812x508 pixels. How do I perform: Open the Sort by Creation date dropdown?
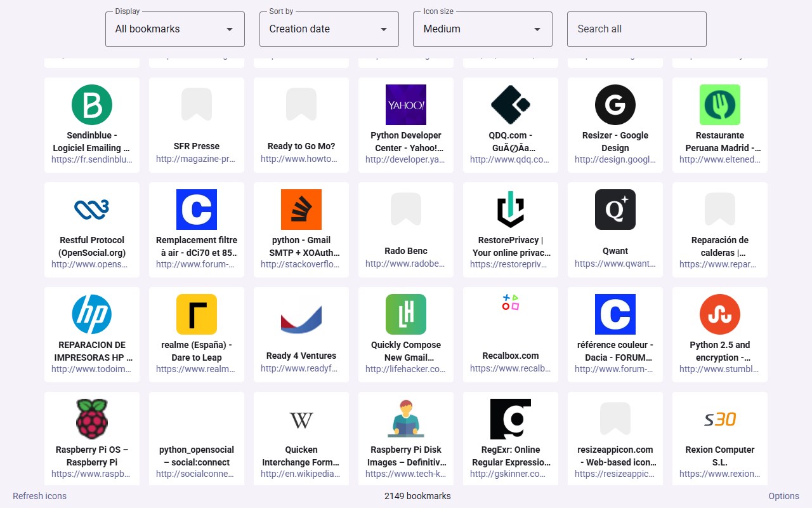329,29
